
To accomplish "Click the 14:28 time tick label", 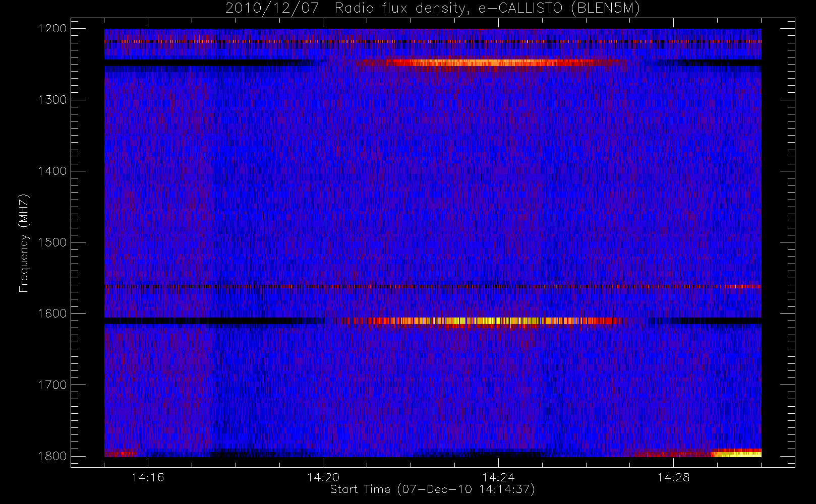I will click(673, 477).
